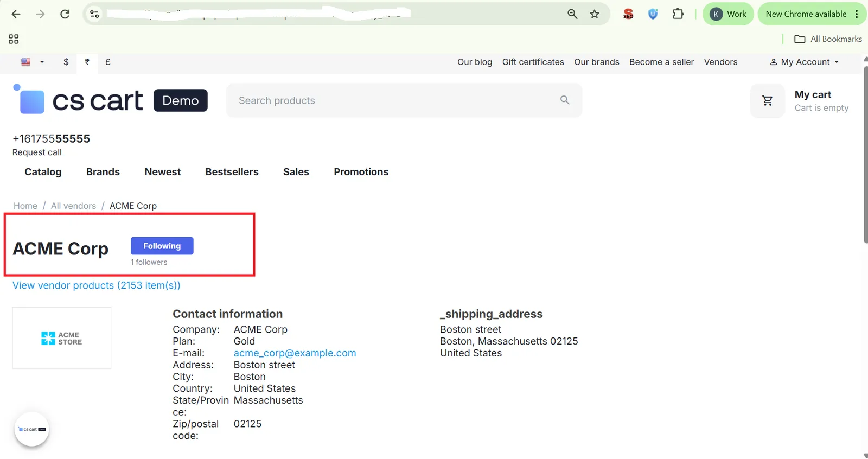The width and height of the screenshot is (868, 459).
Task: Open the shopping cart icon
Action: (x=768, y=100)
